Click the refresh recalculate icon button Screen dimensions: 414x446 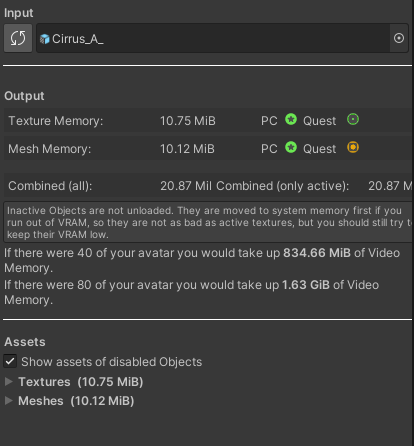tap(18, 38)
